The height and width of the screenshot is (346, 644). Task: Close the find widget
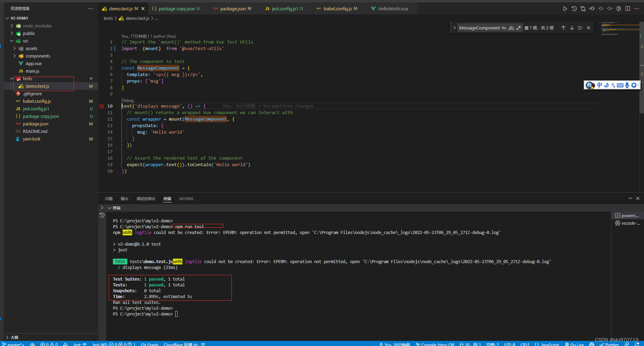coord(589,28)
